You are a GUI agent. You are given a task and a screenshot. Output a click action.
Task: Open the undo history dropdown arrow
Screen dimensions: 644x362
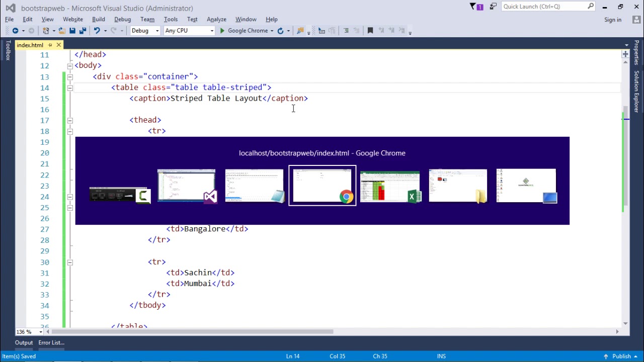tap(105, 31)
